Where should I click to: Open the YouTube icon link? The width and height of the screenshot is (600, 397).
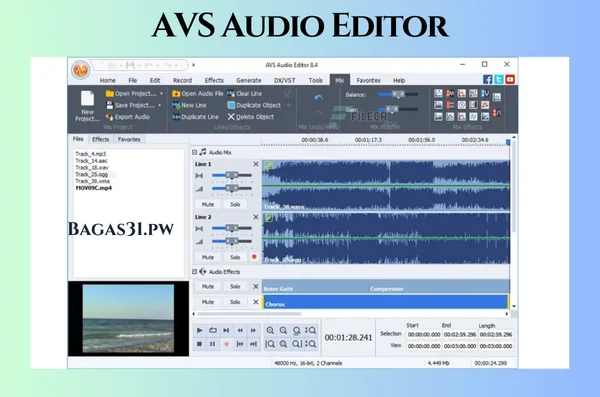(510, 79)
